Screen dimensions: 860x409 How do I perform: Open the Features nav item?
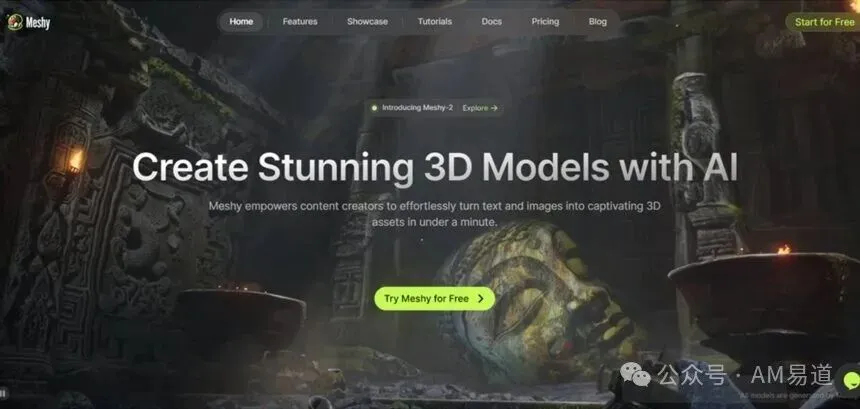click(300, 22)
